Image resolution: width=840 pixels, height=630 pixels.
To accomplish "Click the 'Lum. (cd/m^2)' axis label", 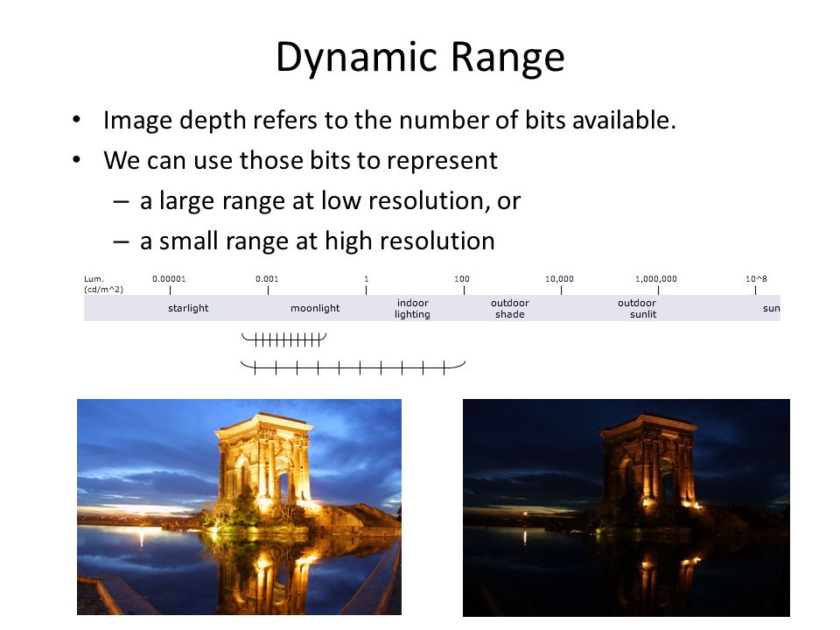I will click(103, 283).
